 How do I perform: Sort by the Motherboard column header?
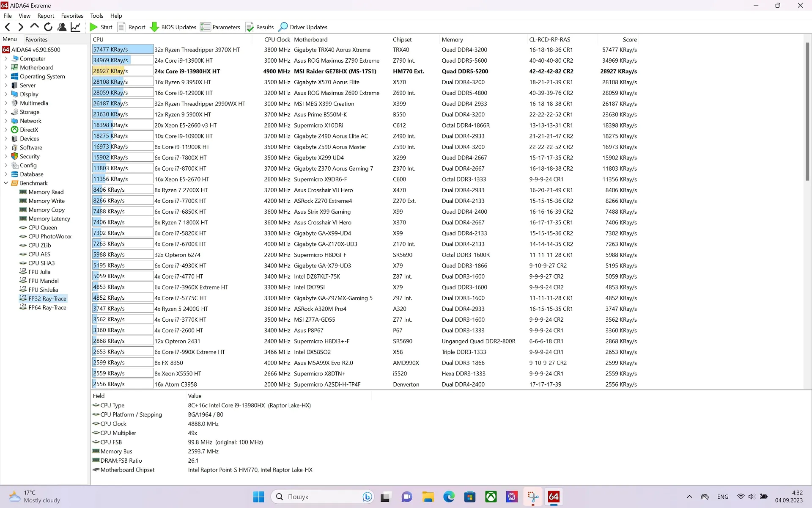[341, 39]
